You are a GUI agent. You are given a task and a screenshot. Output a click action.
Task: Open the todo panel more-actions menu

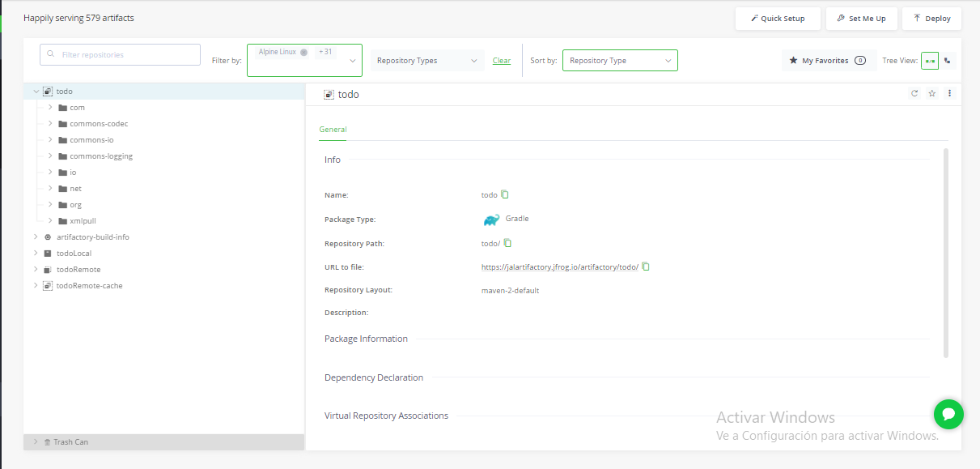coord(949,94)
